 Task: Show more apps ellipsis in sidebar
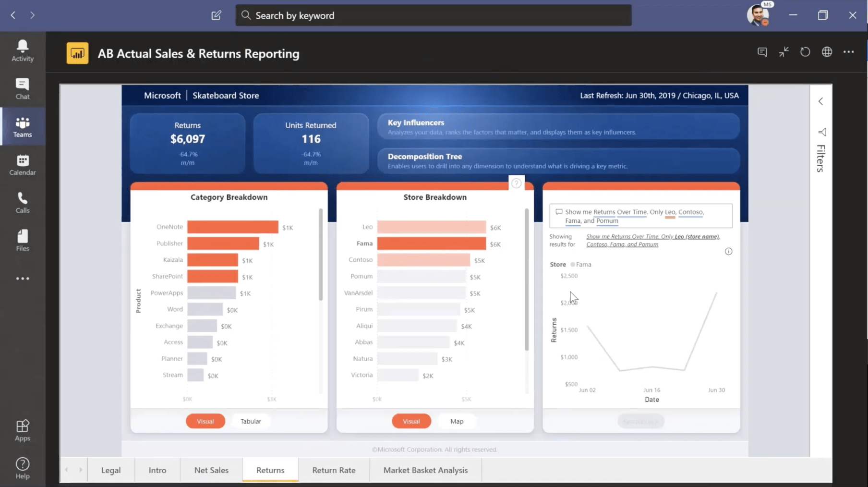[x=23, y=279]
